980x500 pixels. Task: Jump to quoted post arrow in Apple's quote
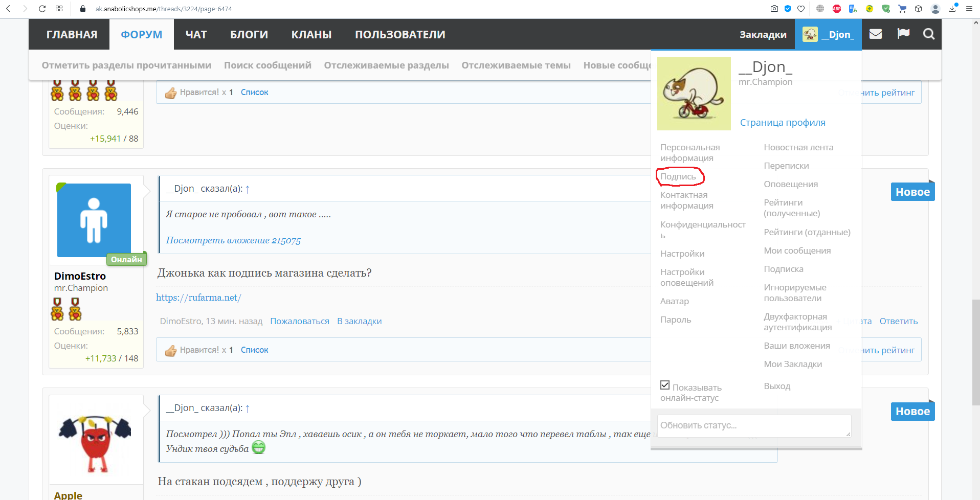[248, 408]
